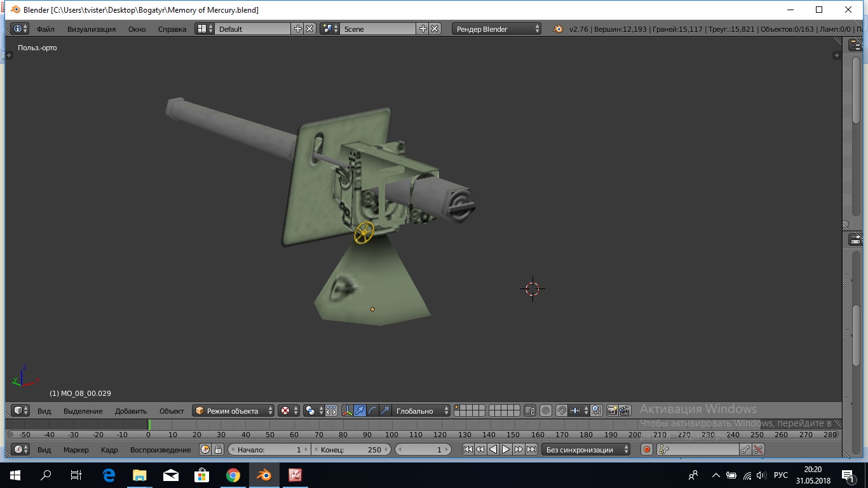Click the 'Конец' end frame field
The height and width of the screenshot is (488, 868).
(350, 450)
